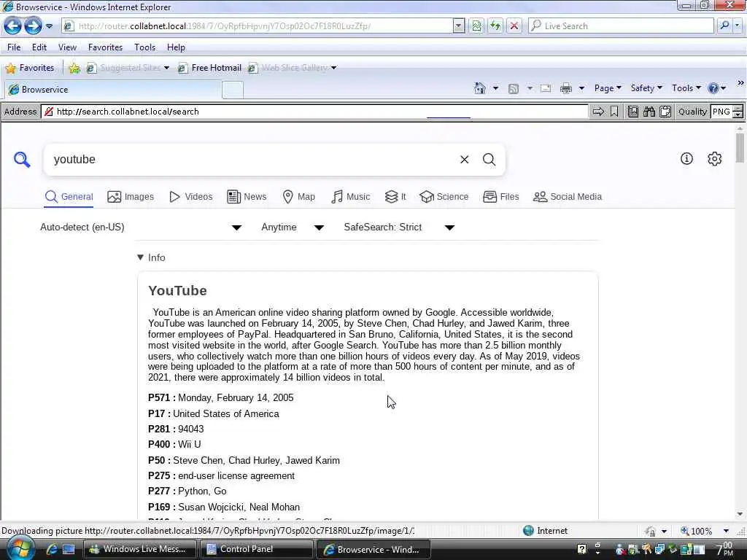Click the Favorites star button
Screen dimensions: 747x560
29,68
